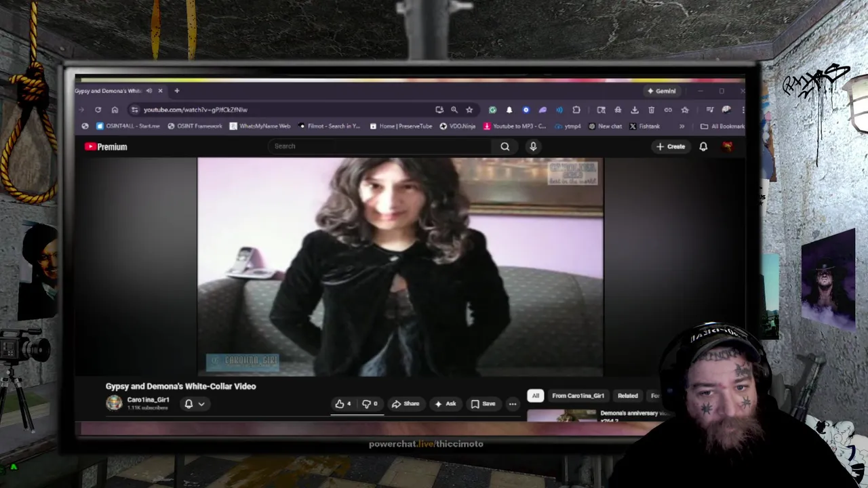
Task: Click the Ask button
Action: [x=445, y=404]
